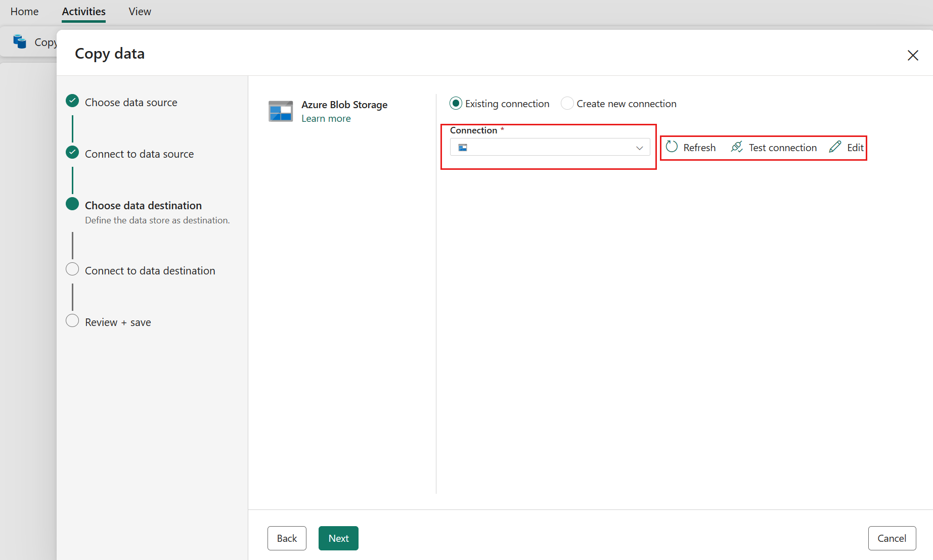Screen dimensions: 933x560
Task: Select the Review + save step
Action: tap(118, 322)
